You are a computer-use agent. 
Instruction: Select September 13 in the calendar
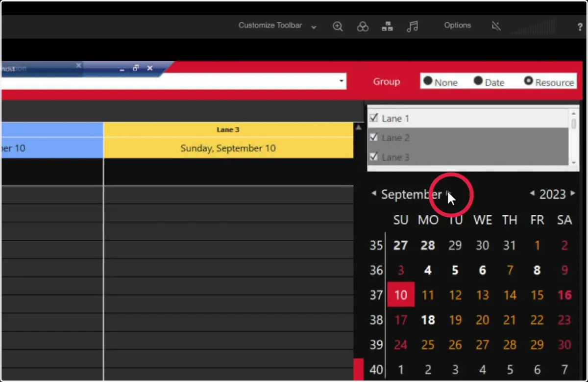483,295
